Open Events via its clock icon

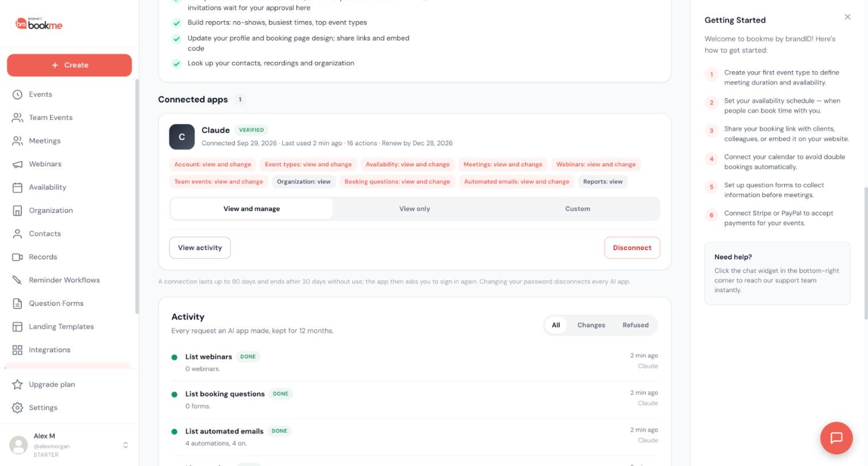pyautogui.click(x=17, y=94)
